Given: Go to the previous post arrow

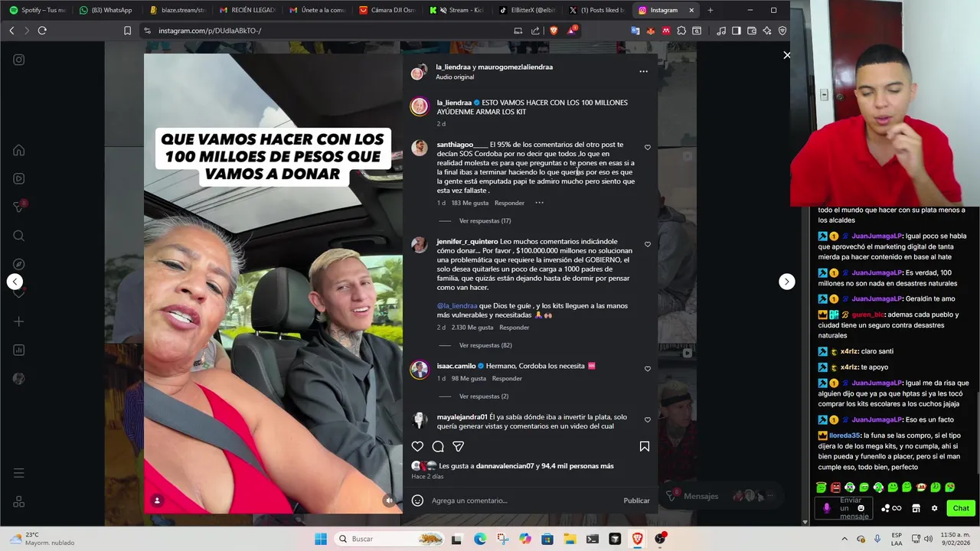Looking at the screenshot, I should (15, 282).
